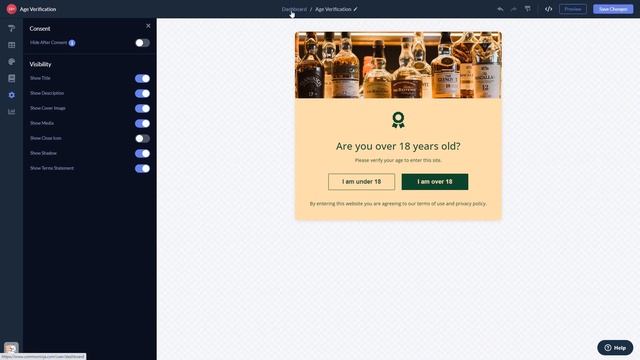Image resolution: width=640 pixels, height=360 pixels.
Task: Toggle Hide After Consent switch
Action: (x=142, y=43)
